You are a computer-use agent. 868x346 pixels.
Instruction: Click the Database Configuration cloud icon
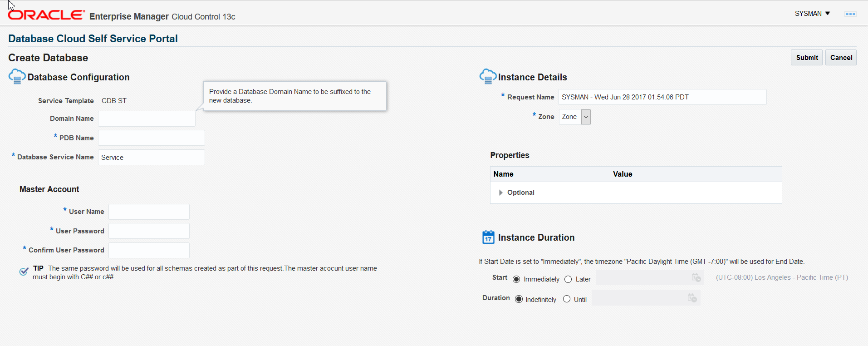pos(17,76)
